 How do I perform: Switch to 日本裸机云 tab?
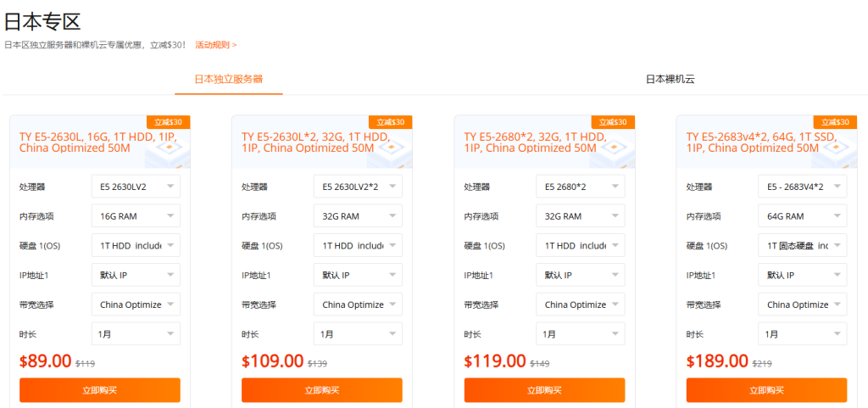(x=670, y=79)
